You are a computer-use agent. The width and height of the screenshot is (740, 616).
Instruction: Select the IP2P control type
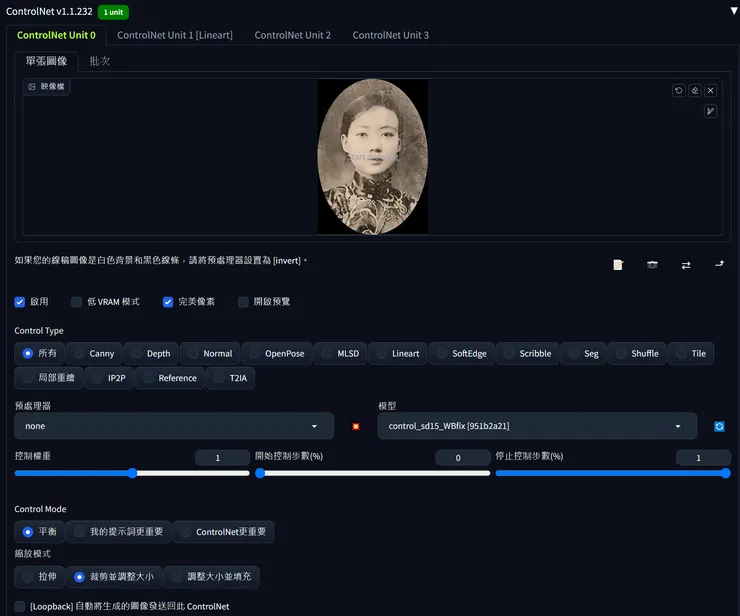coord(109,378)
